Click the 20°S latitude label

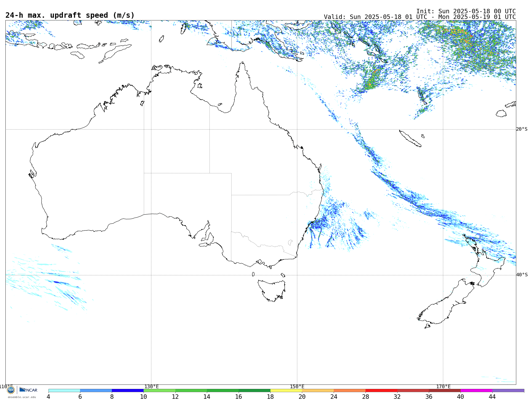[522, 129]
